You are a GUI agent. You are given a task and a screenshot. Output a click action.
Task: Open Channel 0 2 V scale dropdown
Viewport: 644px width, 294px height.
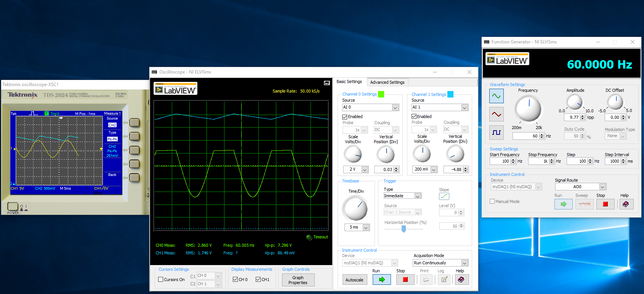tap(365, 169)
